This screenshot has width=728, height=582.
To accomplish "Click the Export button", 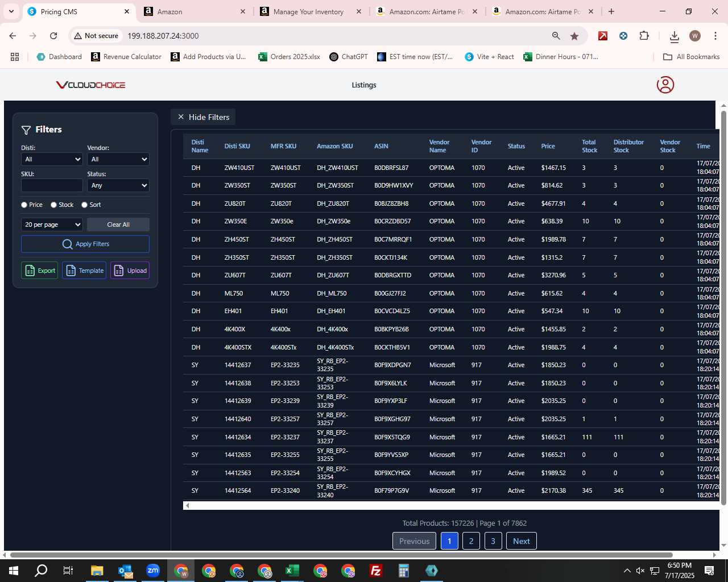I will pos(40,271).
